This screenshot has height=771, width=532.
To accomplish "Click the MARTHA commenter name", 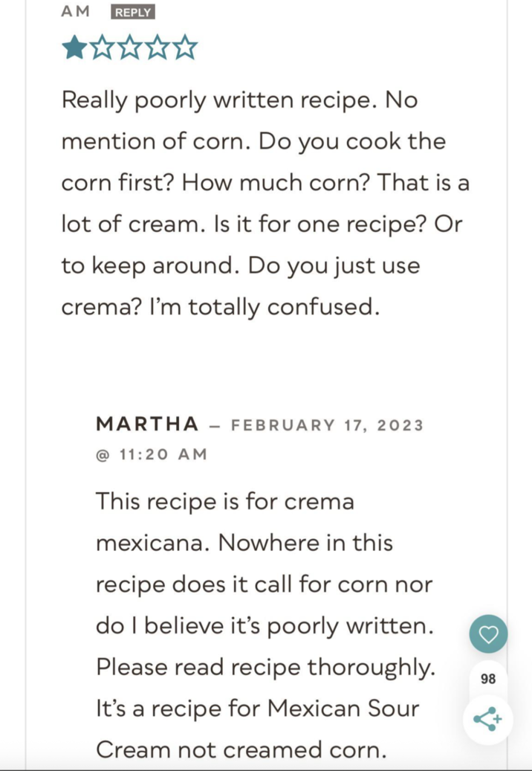I will click(x=147, y=425).
